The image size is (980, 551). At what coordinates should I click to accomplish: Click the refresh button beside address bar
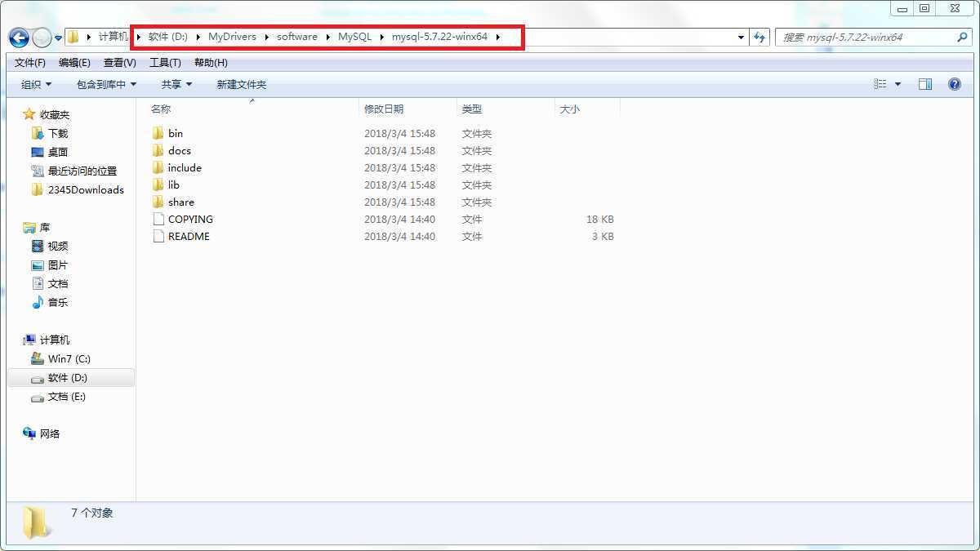760,37
